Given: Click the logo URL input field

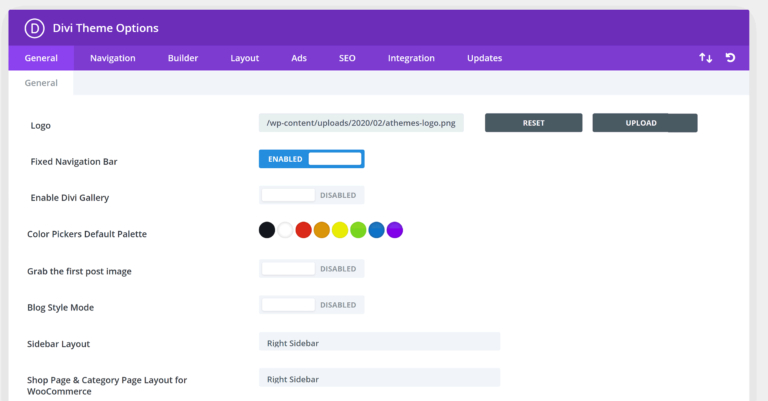Looking at the screenshot, I should tap(361, 123).
